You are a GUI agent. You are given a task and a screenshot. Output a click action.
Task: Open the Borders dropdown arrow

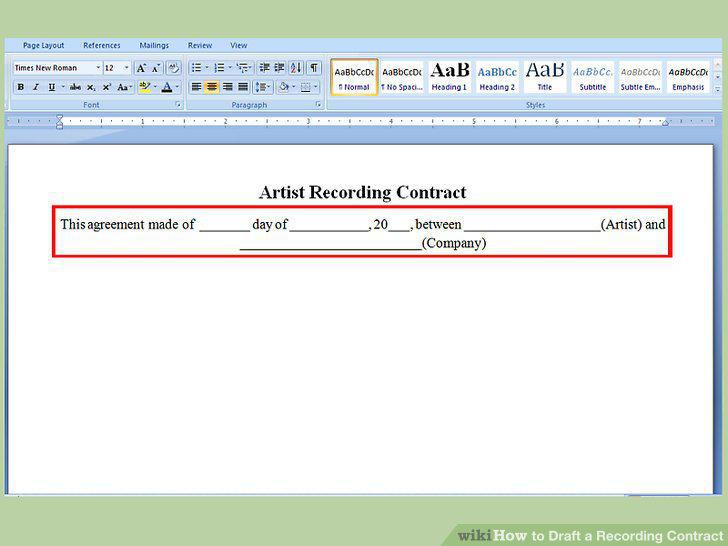[x=316, y=87]
